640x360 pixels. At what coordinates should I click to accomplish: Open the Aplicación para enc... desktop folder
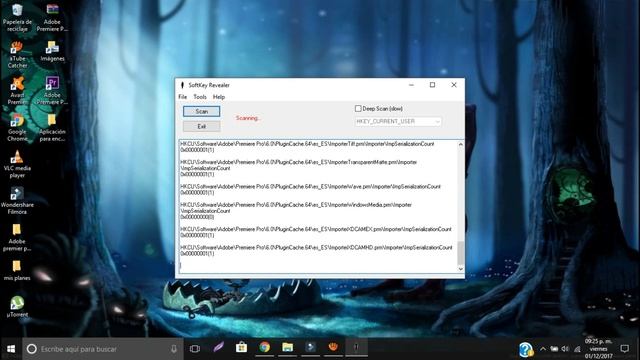pyautogui.click(x=52, y=127)
